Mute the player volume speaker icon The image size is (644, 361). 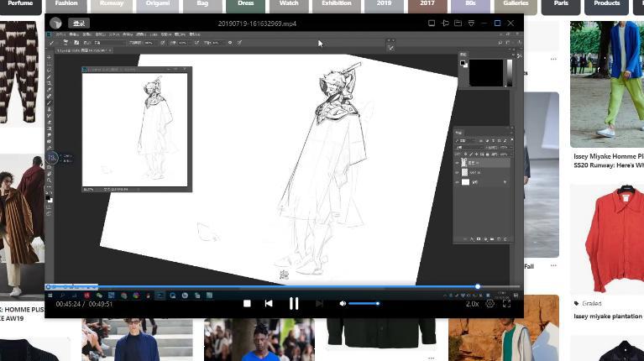pyautogui.click(x=343, y=304)
